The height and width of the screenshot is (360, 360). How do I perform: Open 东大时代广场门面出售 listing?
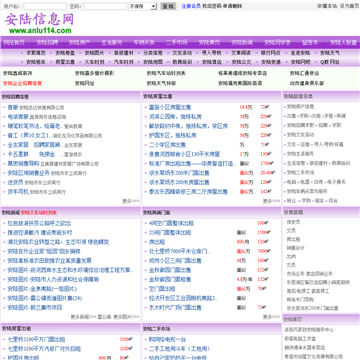pyautogui.click(x=175, y=307)
